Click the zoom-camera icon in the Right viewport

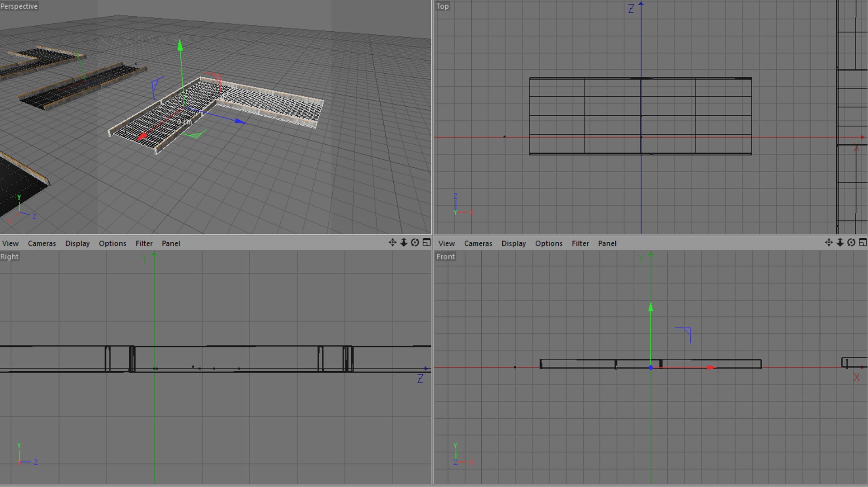click(404, 242)
